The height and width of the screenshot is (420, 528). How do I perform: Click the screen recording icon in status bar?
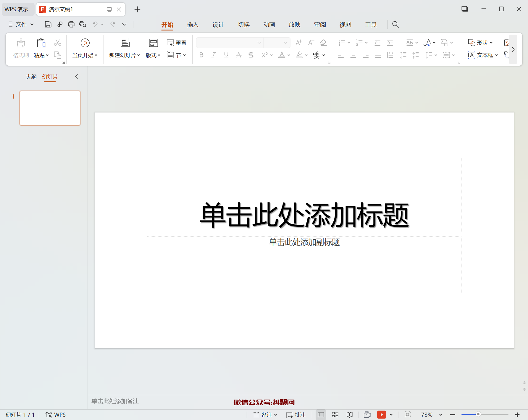(x=367, y=415)
